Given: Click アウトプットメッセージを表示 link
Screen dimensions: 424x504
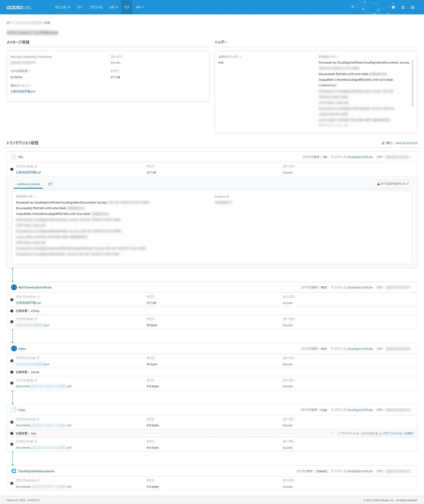Looking at the screenshot, I should (x=398, y=433).
